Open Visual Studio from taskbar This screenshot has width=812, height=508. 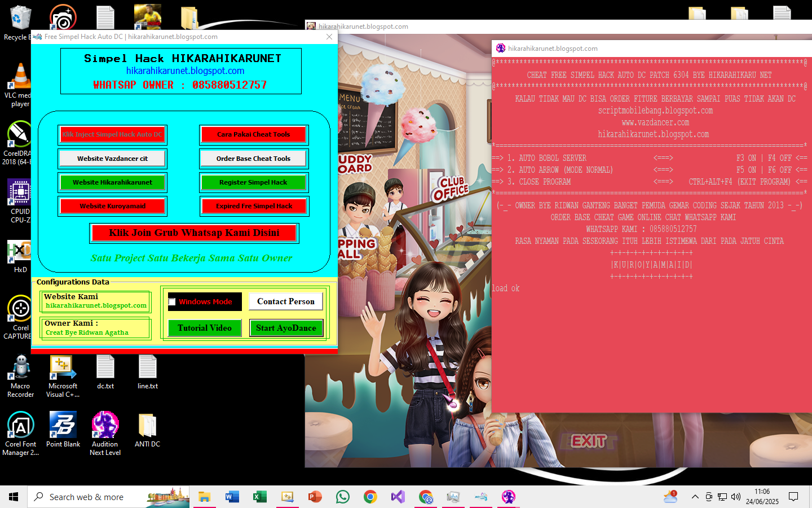pos(398,497)
